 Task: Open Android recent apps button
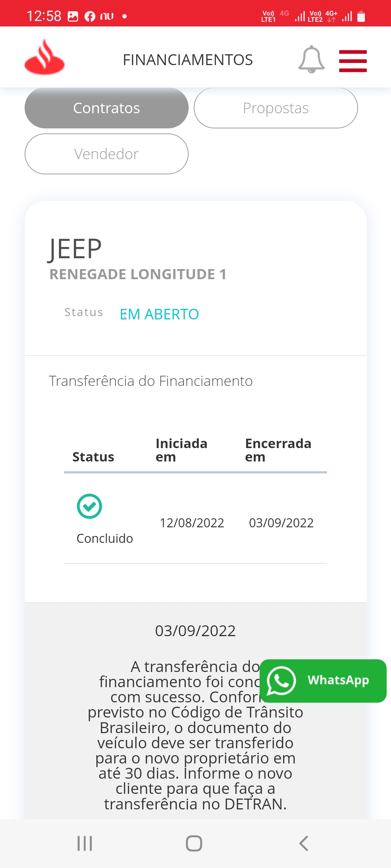coord(85,843)
